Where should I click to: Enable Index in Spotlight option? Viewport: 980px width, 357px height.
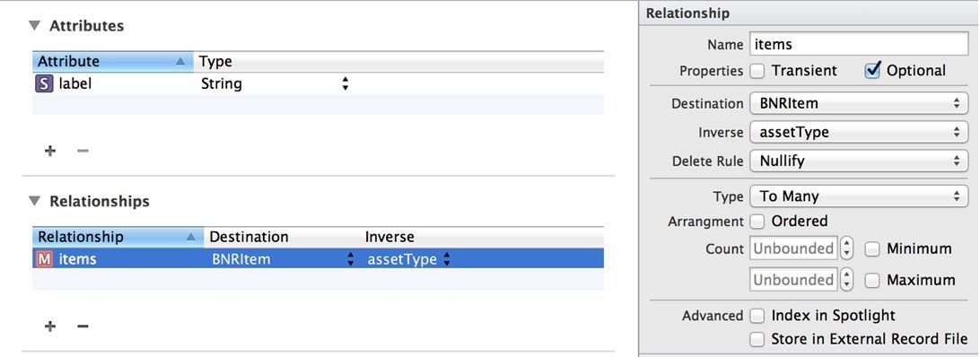point(757,316)
